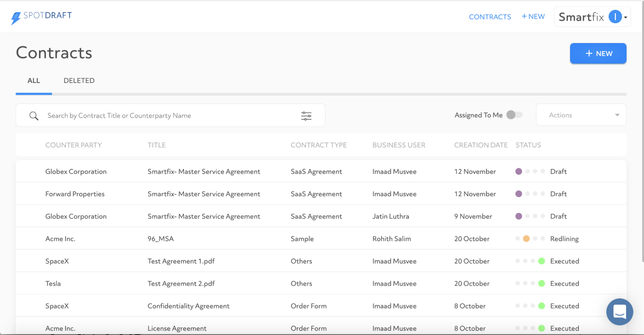Open the CONTRACTS navigation link
This screenshot has width=644, height=335.
coord(490,16)
